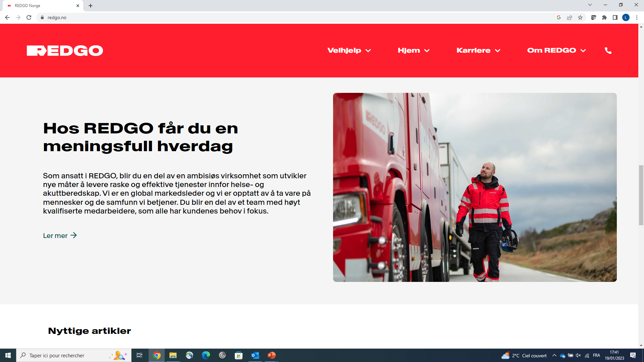Open the Chrome three-dot menu
The image size is (644, 362).
tap(637, 17)
